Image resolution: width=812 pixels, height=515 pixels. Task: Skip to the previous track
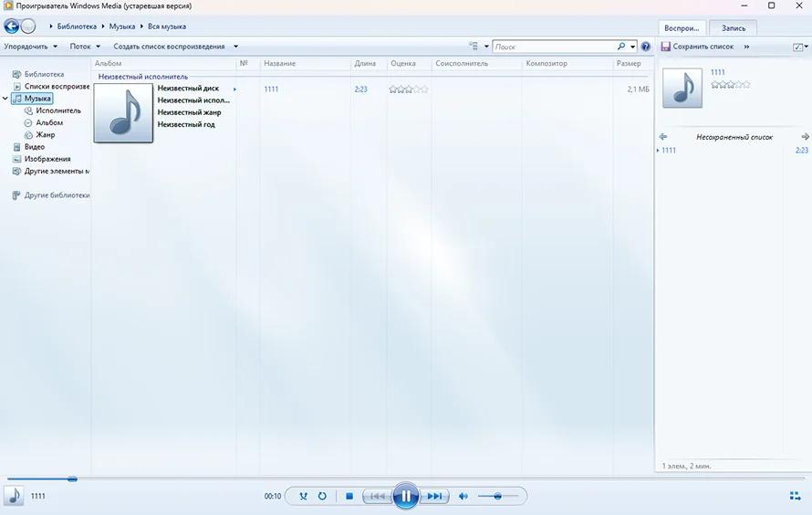pyautogui.click(x=377, y=496)
